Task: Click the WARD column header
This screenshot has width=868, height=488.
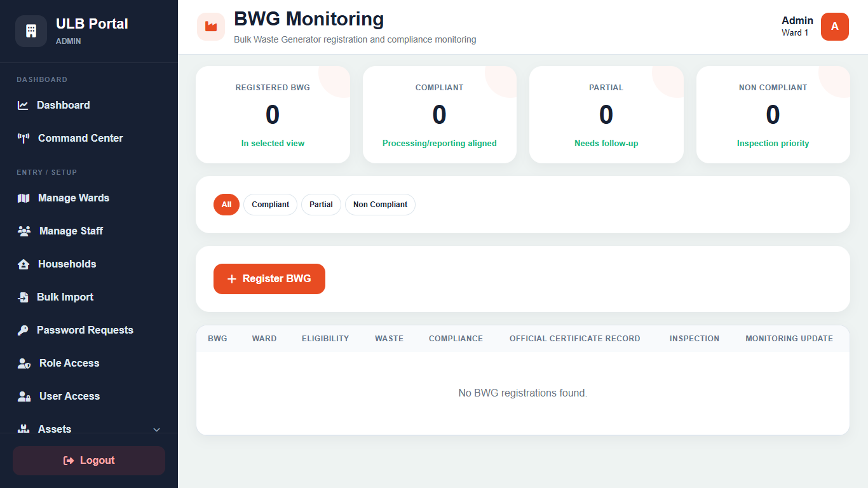Action: coord(264,339)
